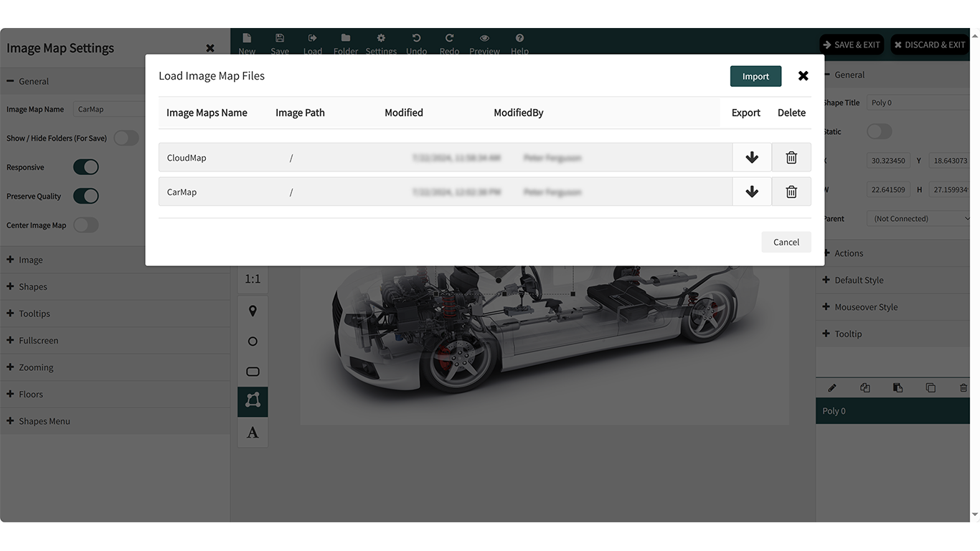Click the Image Maps Name column header
Screen dimensions: 980x551
(207, 113)
